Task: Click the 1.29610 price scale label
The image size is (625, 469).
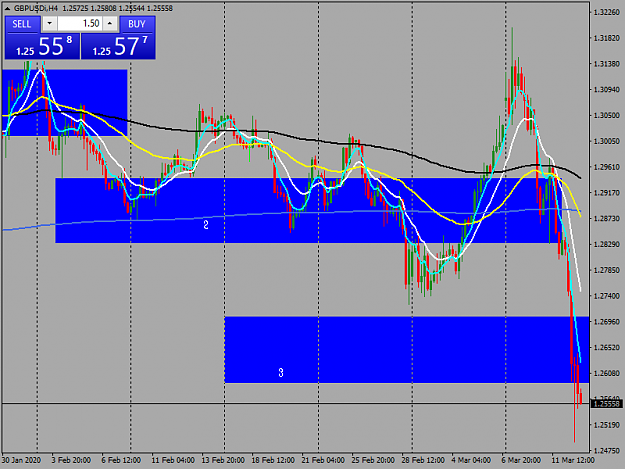Action: pyautogui.click(x=606, y=167)
